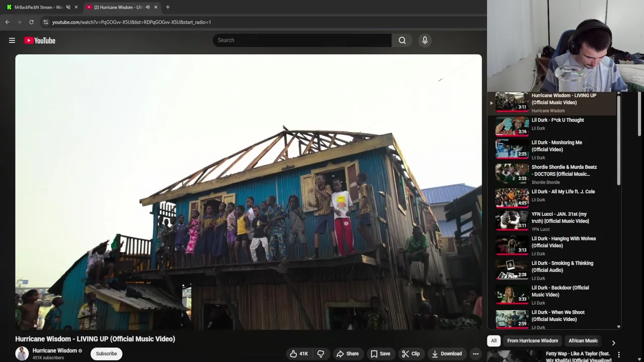
Task: Go back in browser history
Action: 7,22
